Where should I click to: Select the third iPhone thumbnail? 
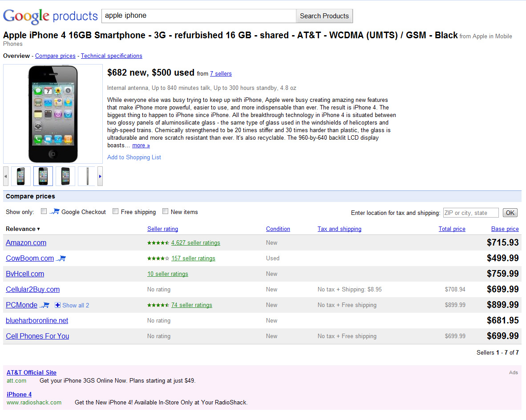point(65,176)
